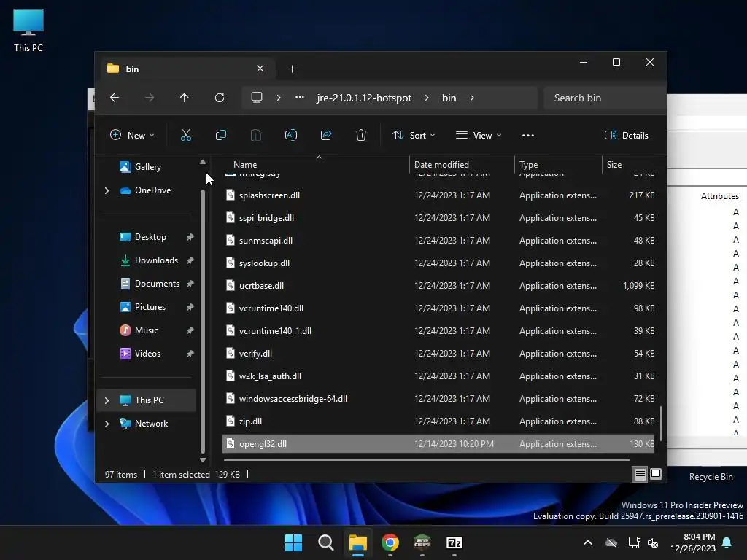Image resolution: width=747 pixels, height=560 pixels.
Task: Click the Share icon in toolbar
Action: coord(326,135)
